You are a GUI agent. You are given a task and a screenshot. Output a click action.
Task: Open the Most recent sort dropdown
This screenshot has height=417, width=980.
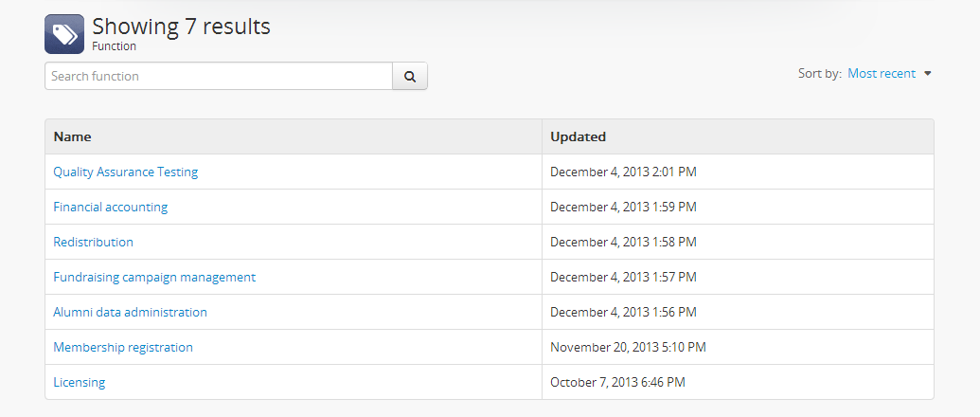881,74
